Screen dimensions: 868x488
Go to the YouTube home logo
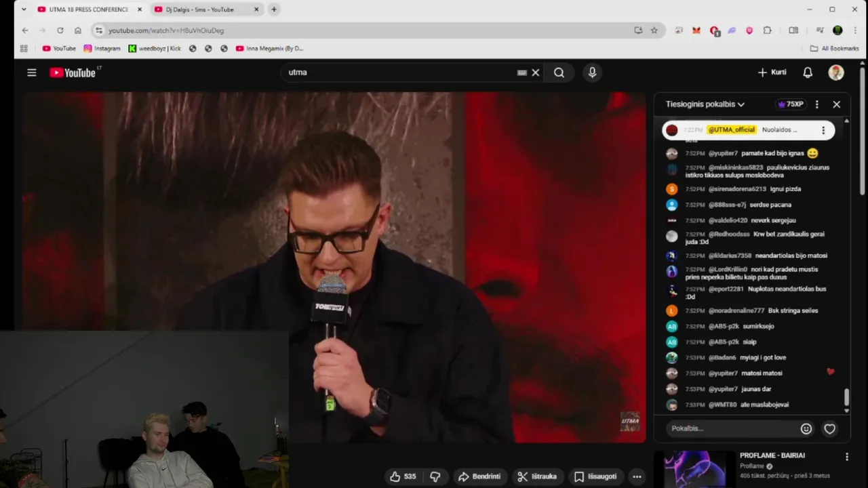73,73
